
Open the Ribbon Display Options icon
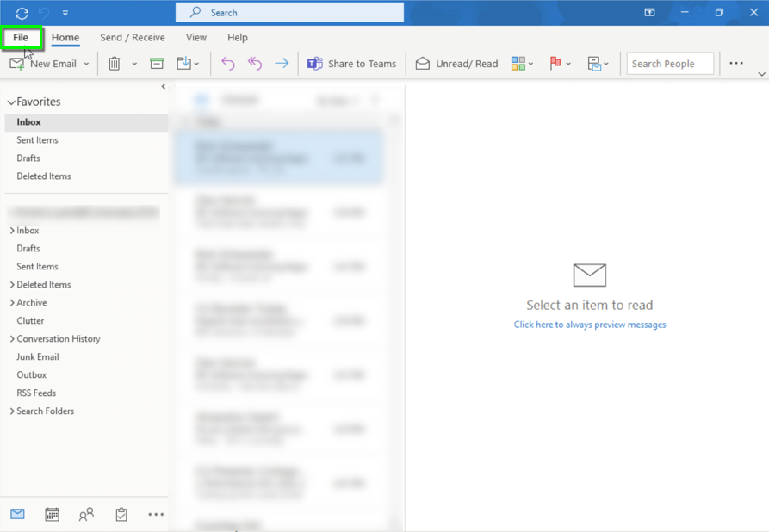[x=649, y=13]
